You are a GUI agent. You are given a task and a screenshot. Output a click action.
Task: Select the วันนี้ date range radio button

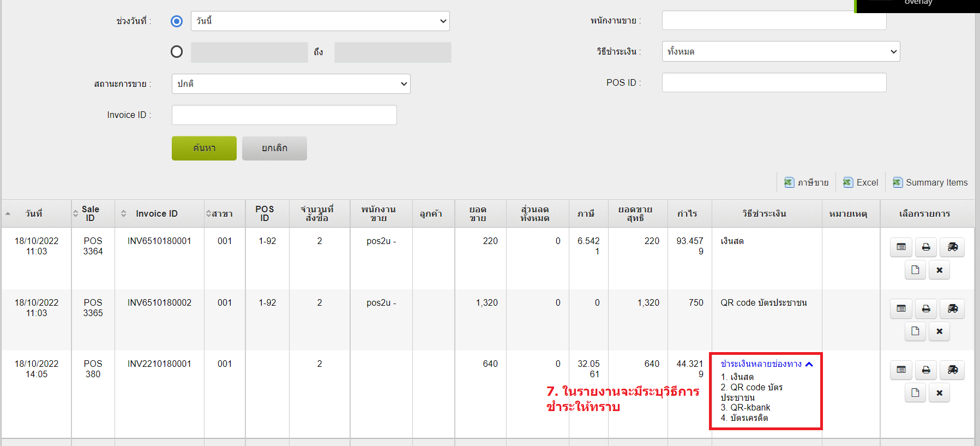177,21
